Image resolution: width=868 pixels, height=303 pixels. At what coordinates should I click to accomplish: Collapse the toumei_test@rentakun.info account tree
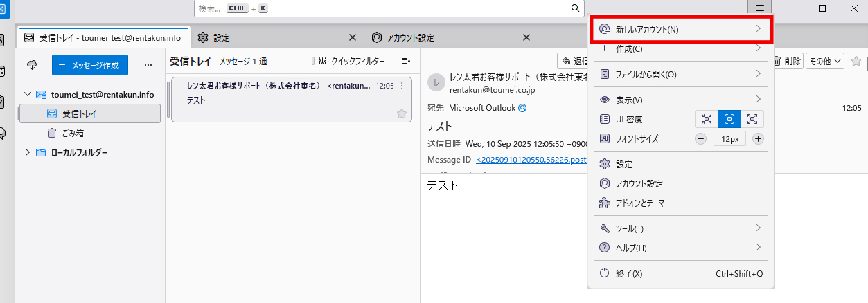click(x=28, y=95)
